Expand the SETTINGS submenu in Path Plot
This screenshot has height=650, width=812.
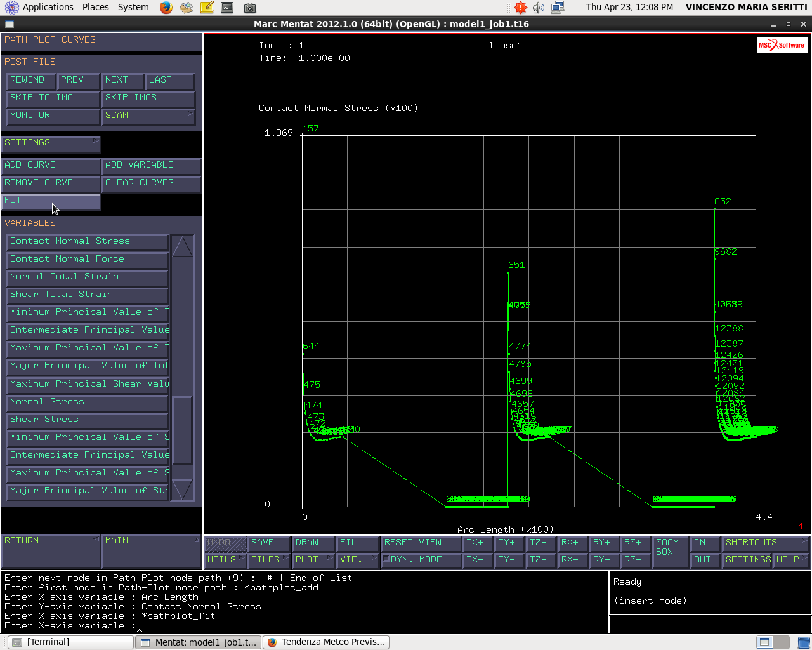tap(51, 143)
